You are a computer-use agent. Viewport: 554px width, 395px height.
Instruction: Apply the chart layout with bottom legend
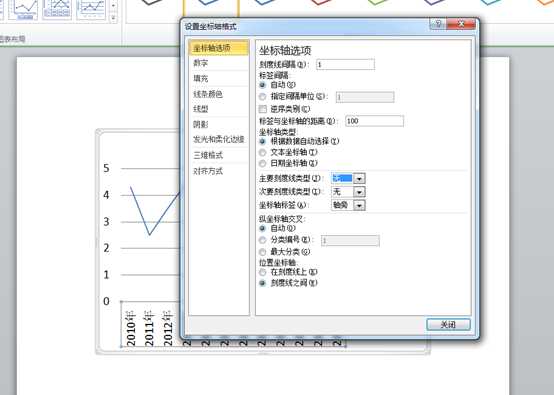23,10
